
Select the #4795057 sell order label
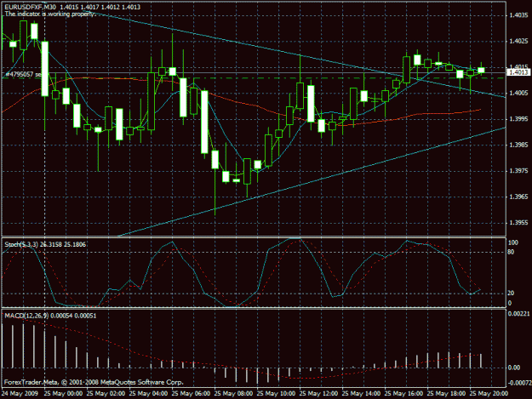click(23, 74)
